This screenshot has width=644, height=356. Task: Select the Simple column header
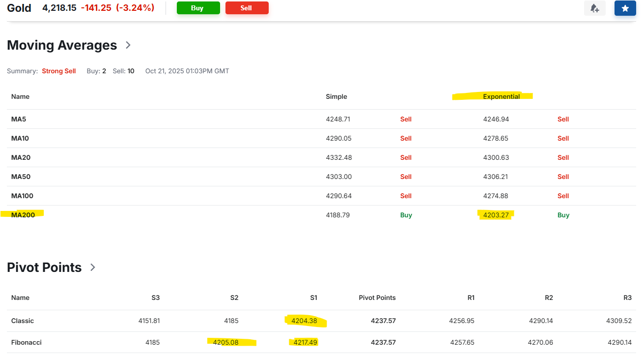tap(336, 96)
